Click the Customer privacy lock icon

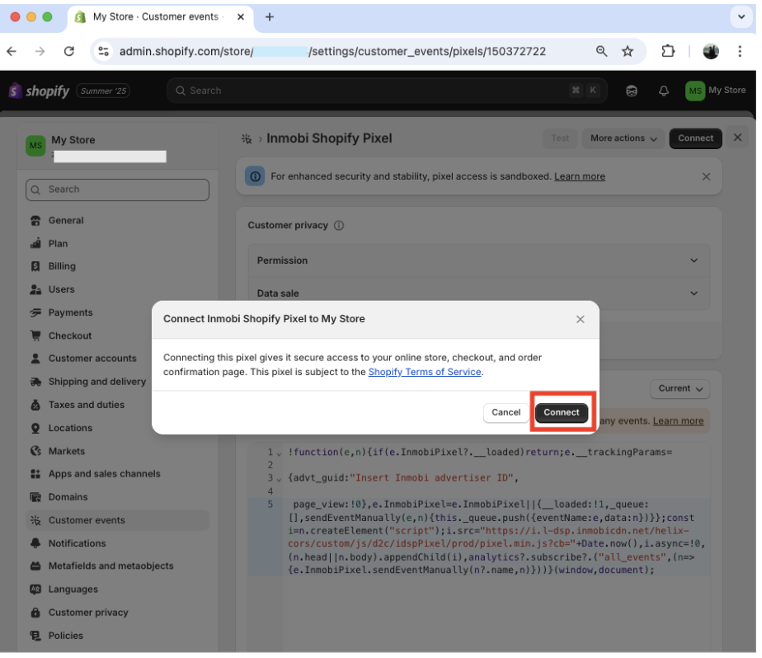(x=35, y=613)
